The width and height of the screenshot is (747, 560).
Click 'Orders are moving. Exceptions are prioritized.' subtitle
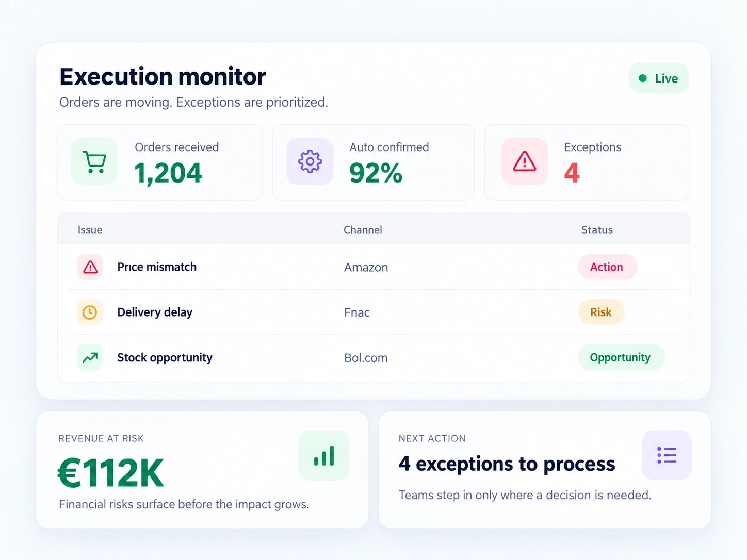click(193, 102)
